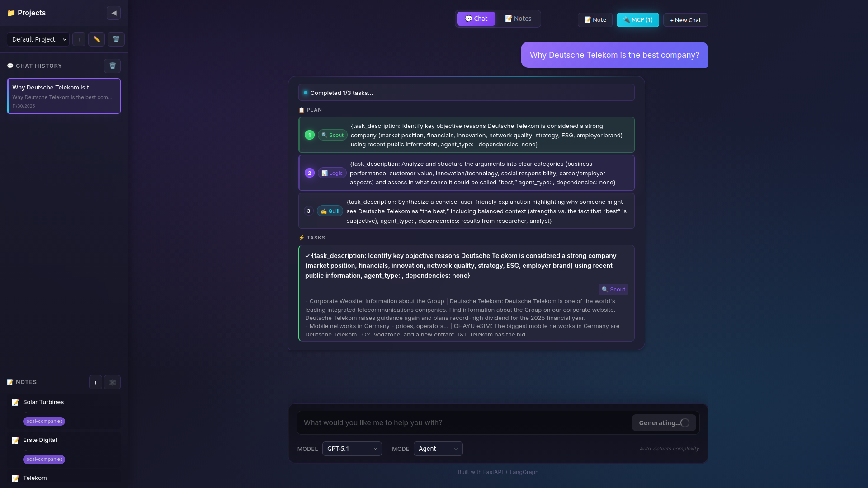Toggle the MCP (1) connection button

tap(637, 20)
